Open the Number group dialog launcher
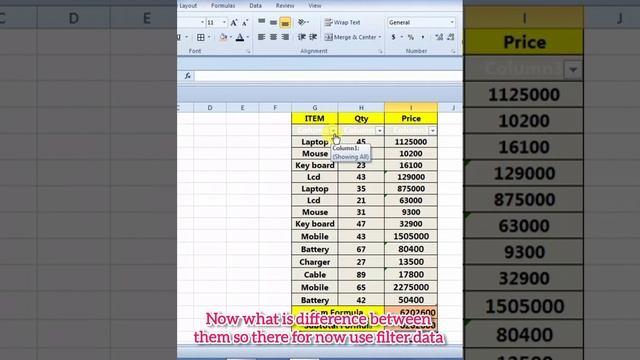The height and width of the screenshot is (360, 640). coord(453,51)
